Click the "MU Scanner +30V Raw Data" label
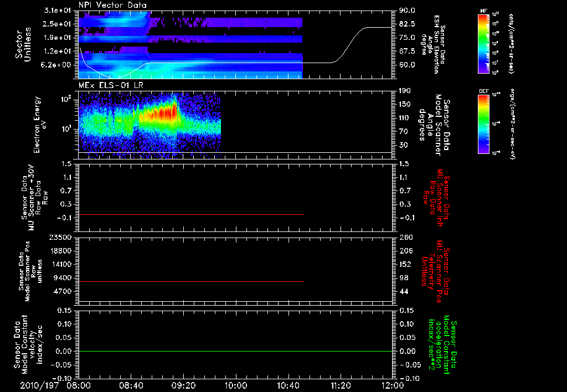The image size is (567, 392). pos(34,198)
